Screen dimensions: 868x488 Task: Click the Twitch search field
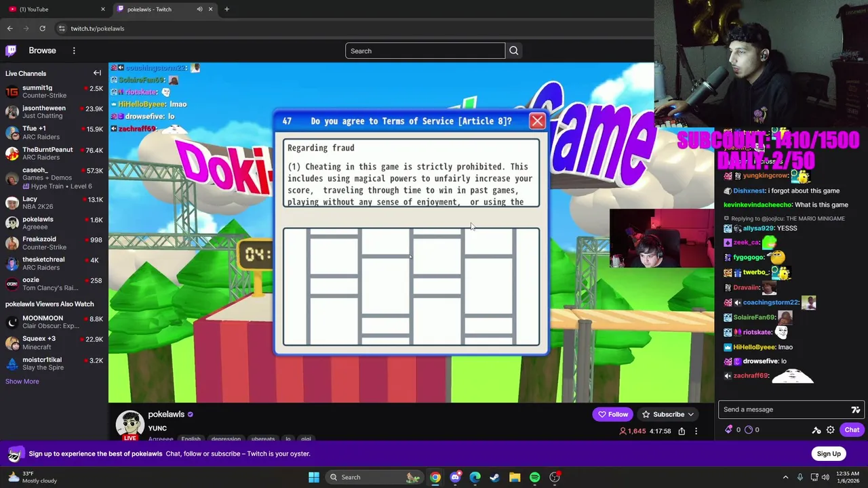tap(425, 51)
